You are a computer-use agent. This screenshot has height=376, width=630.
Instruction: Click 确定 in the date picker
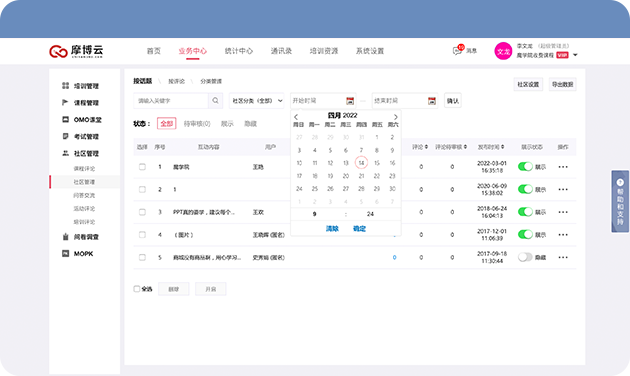click(359, 229)
